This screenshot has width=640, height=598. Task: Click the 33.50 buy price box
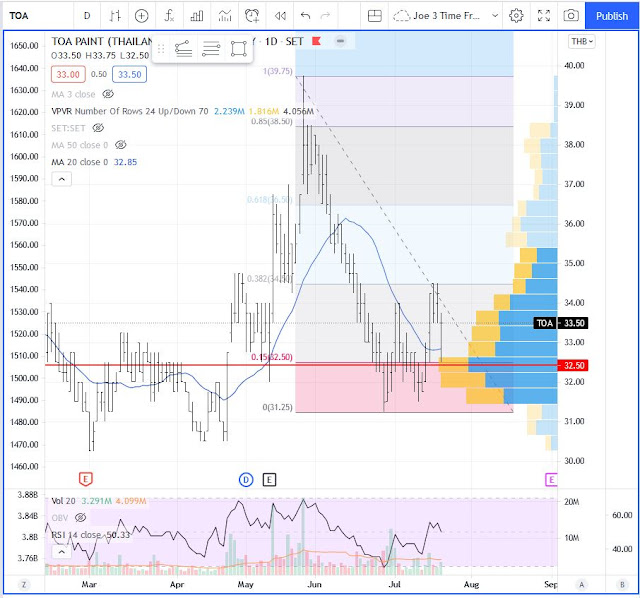(129, 74)
